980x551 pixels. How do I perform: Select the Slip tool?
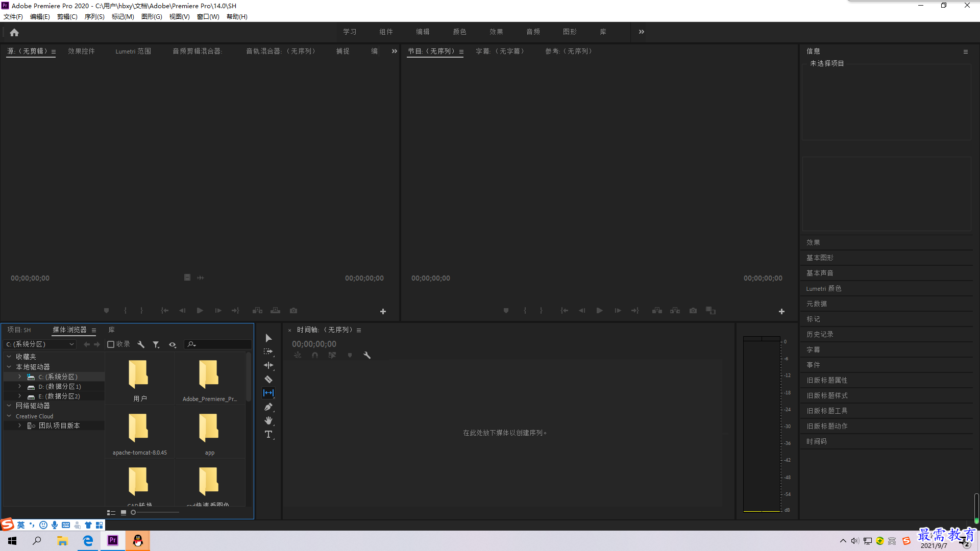[268, 393]
